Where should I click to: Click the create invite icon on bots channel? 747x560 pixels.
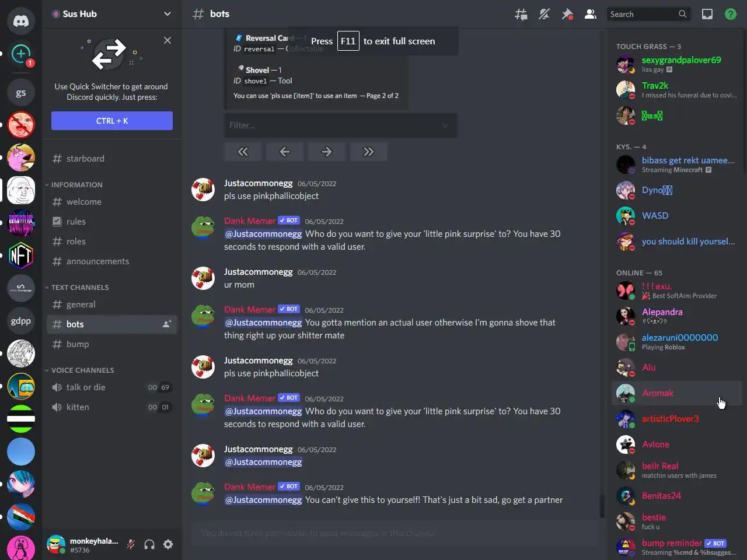(167, 324)
